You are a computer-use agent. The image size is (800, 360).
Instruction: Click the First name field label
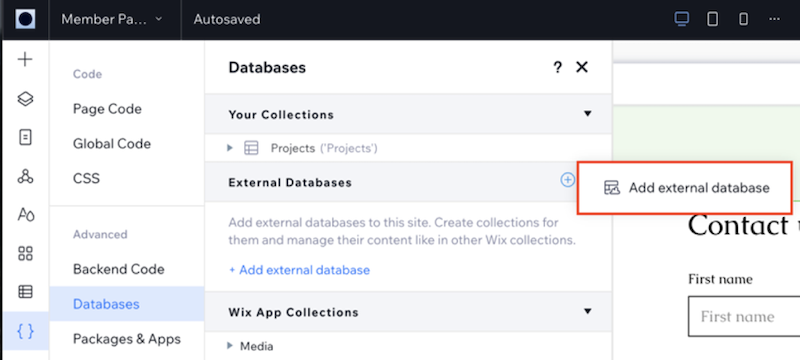click(720, 279)
